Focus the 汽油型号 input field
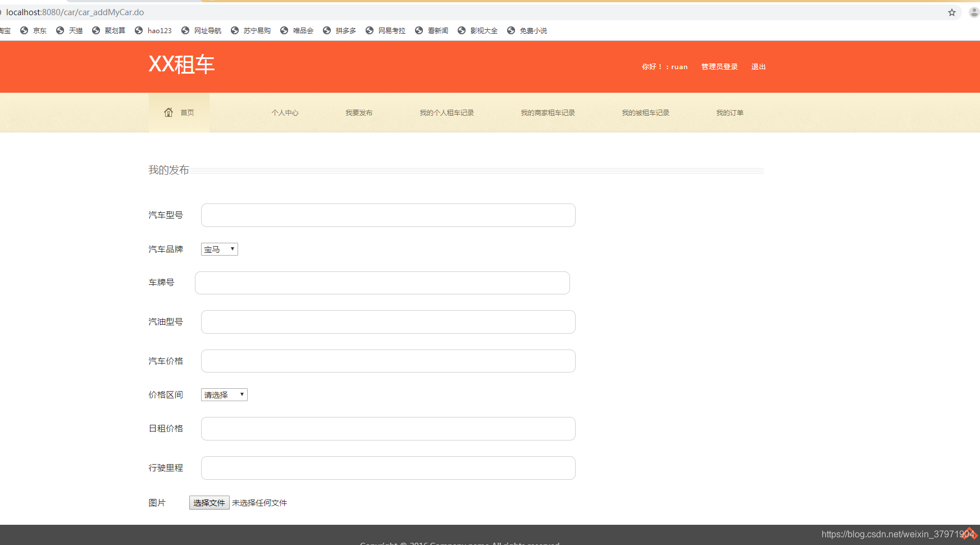Image resolution: width=980 pixels, height=545 pixels. coord(388,322)
